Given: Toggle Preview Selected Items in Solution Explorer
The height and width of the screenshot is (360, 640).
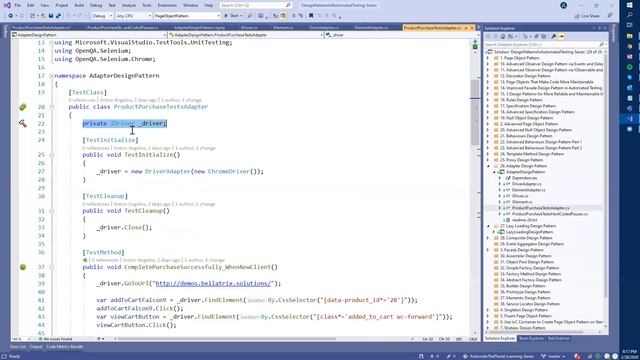Looking at the screenshot, I should coord(561,36).
